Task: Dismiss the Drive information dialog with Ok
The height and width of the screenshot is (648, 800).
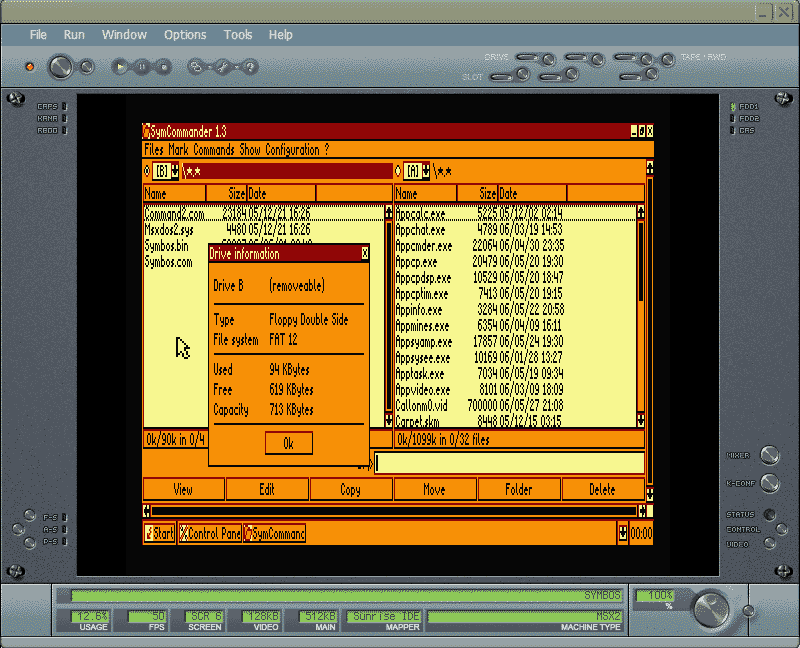Action: (x=287, y=443)
